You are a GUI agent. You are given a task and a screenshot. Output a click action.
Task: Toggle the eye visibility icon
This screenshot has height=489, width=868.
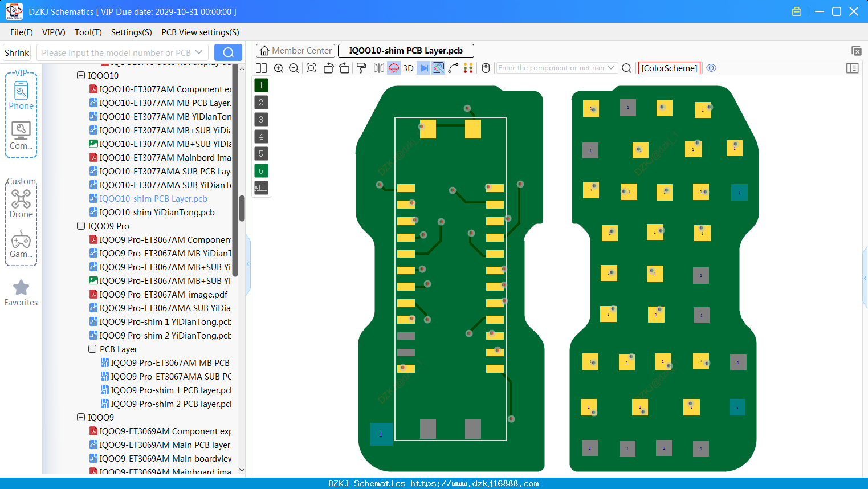point(711,68)
